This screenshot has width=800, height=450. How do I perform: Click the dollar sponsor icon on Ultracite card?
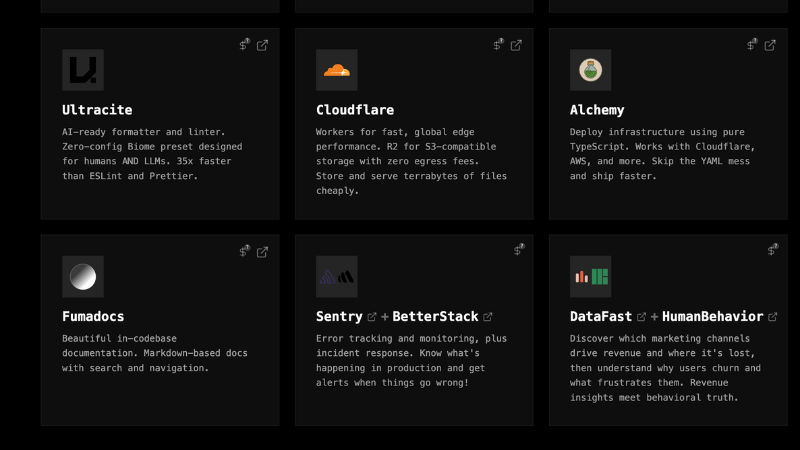point(245,45)
